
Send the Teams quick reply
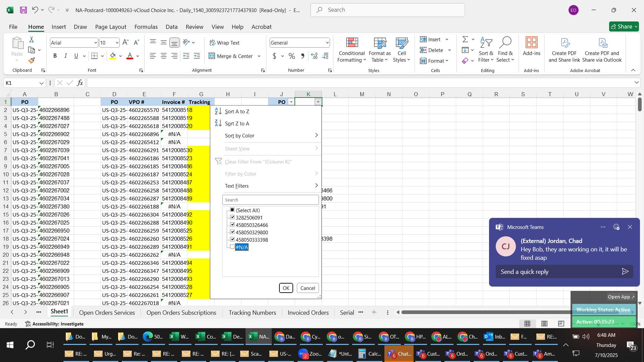(625, 271)
